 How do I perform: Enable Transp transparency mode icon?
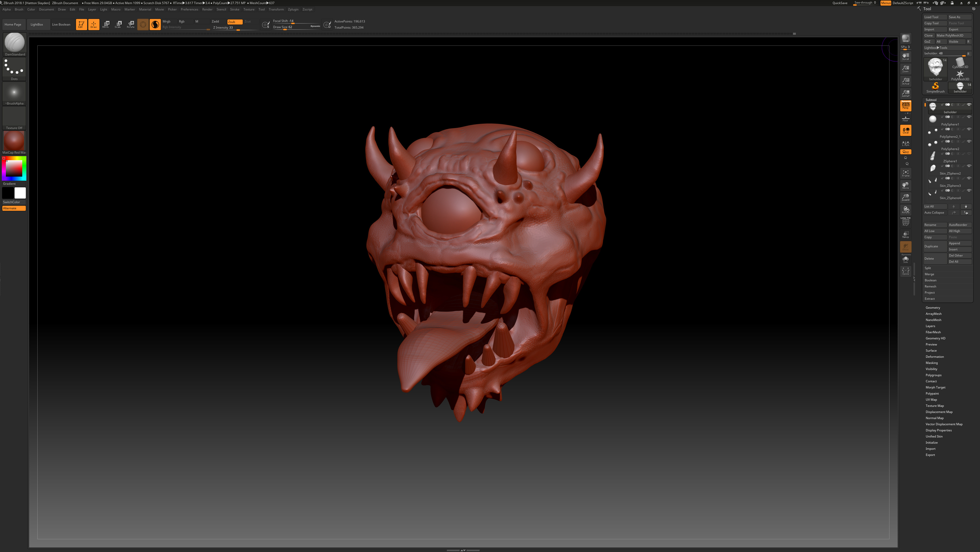pyautogui.click(x=906, y=235)
